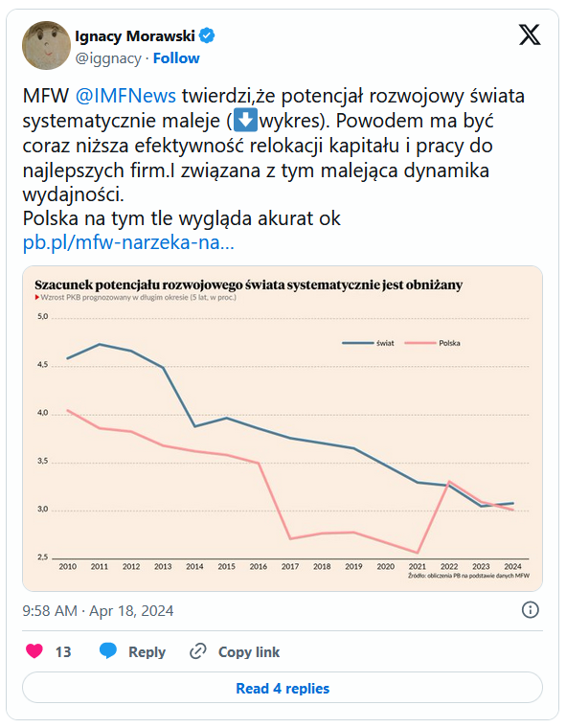The image size is (566, 728).
Task: Like the tweet with the heart icon
Action: coord(34,651)
